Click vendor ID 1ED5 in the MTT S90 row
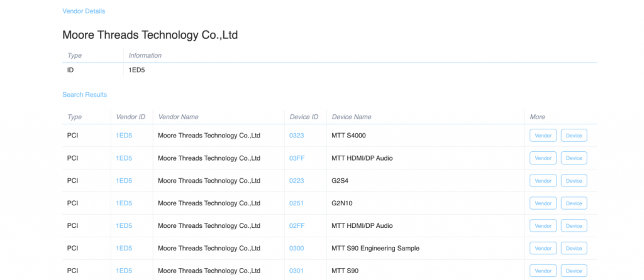 click(x=124, y=271)
